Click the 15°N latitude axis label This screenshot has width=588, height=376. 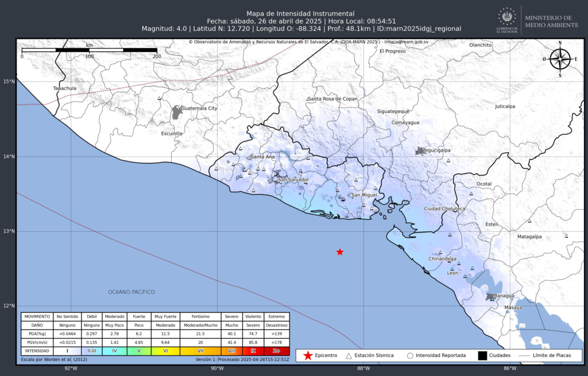click(x=9, y=82)
